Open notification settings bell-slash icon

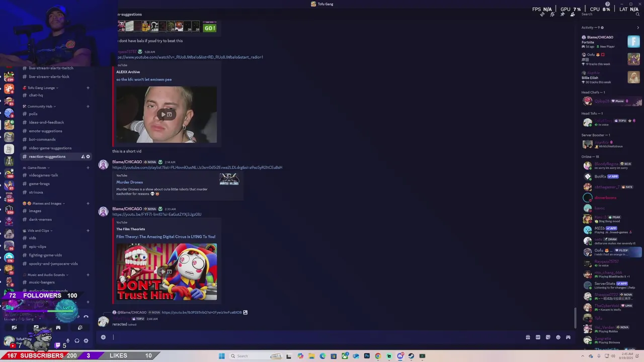coord(552,14)
